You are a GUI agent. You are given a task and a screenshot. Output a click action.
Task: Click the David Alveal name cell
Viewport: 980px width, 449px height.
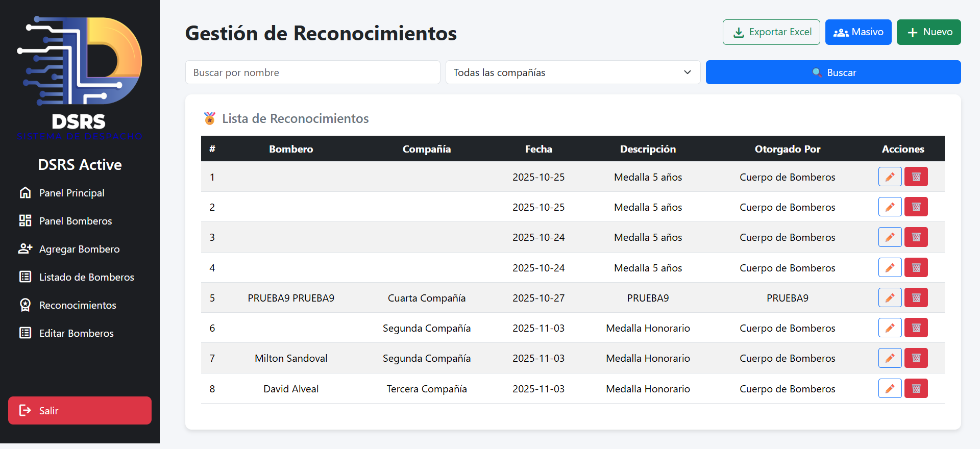291,389
